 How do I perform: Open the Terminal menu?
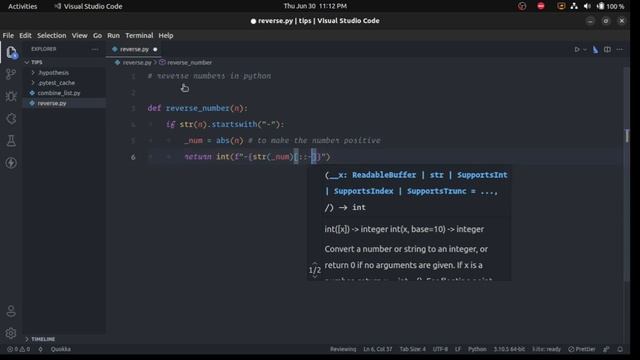click(x=139, y=36)
